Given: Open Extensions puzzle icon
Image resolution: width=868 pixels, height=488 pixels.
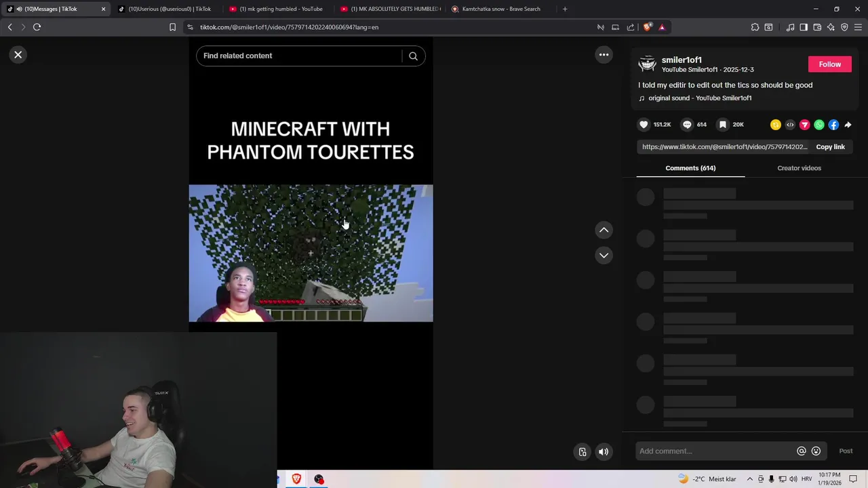Looking at the screenshot, I should pos(755,27).
